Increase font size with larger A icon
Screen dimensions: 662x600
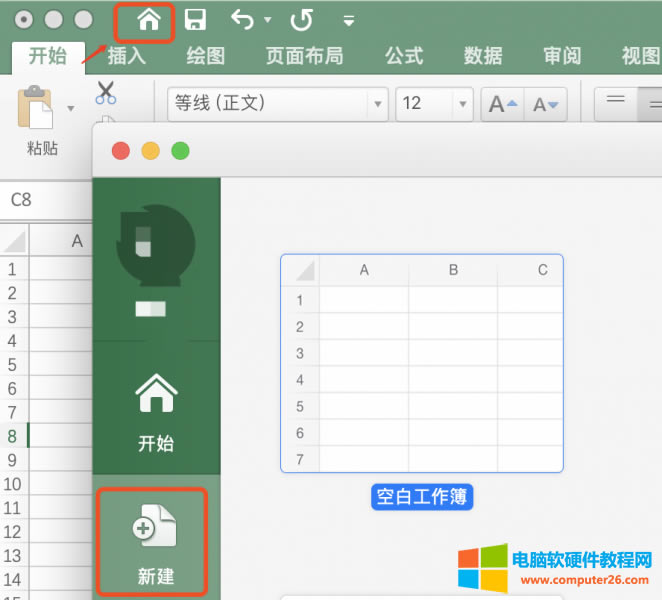(x=500, y=104)
